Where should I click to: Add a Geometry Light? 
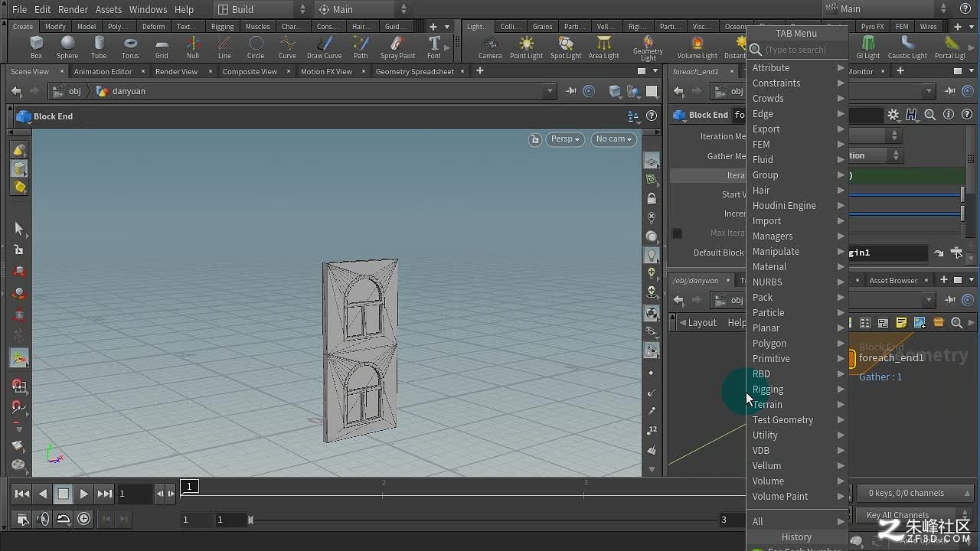point(648,49)
